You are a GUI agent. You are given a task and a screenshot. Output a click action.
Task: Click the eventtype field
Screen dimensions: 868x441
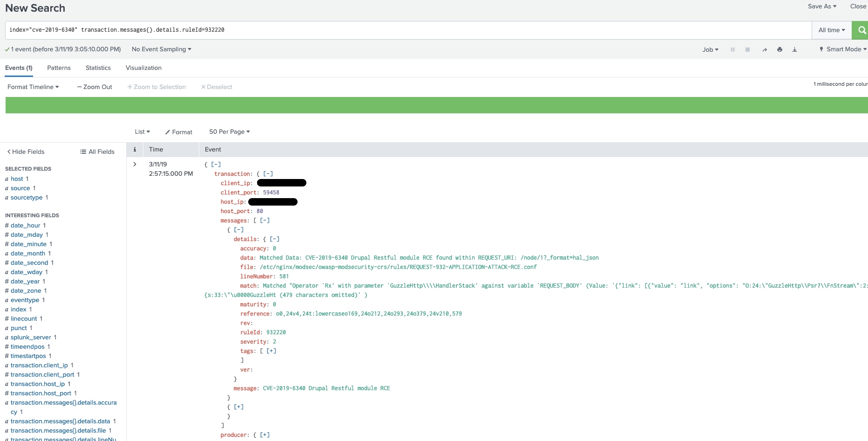coord(25,300)
